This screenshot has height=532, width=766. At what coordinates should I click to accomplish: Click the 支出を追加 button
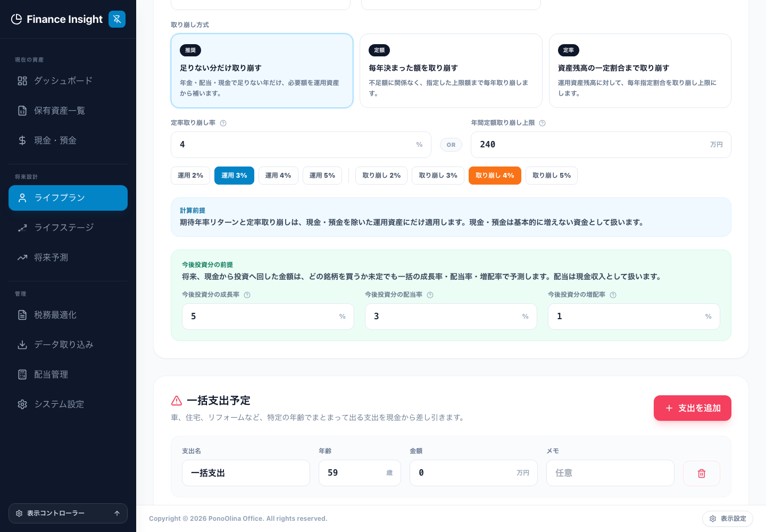tap(693, 408)
